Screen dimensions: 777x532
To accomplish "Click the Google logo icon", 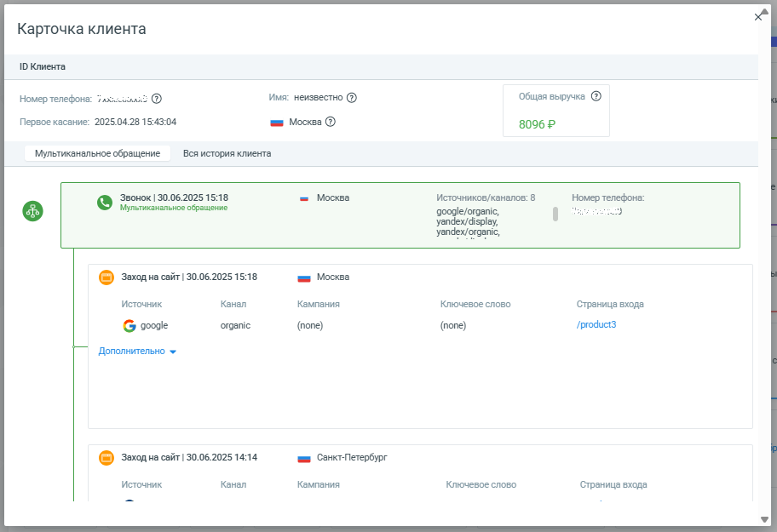I will click(129, 326).
